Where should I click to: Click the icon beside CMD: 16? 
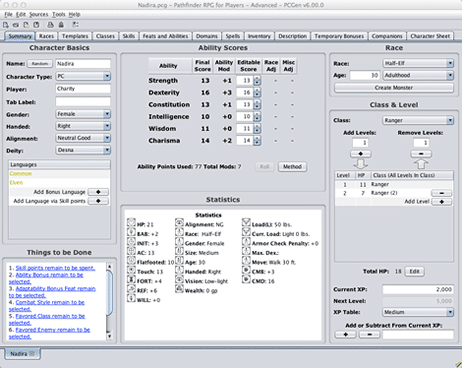tap(246, 279)
